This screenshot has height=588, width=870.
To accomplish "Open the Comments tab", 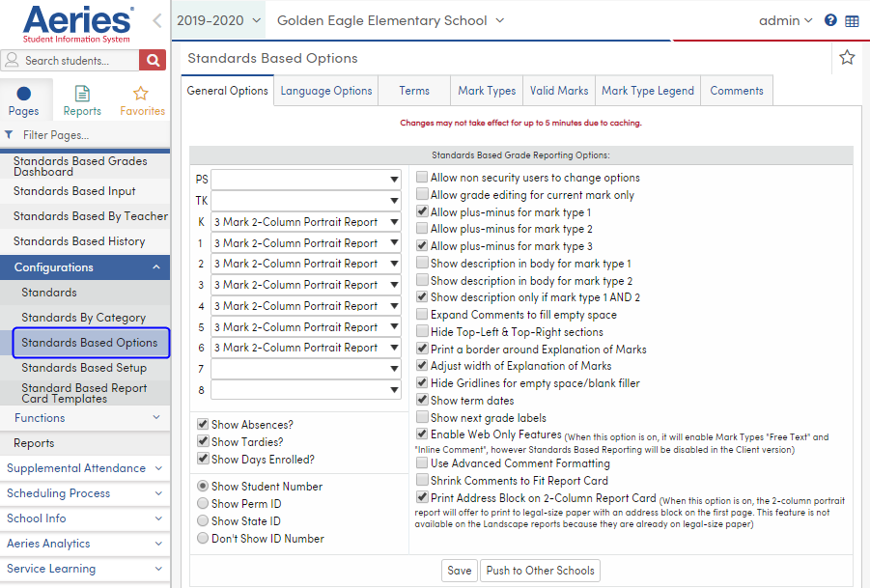I will 736,90.
